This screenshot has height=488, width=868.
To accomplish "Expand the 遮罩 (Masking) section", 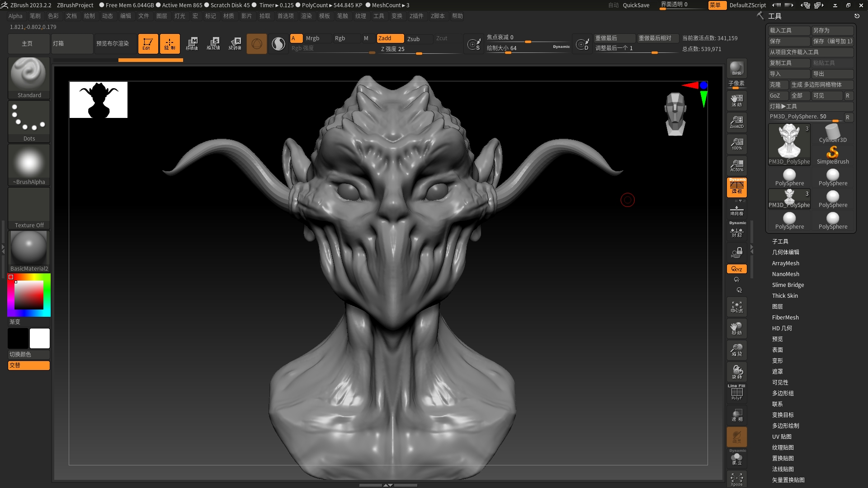I will coord(778,371).
